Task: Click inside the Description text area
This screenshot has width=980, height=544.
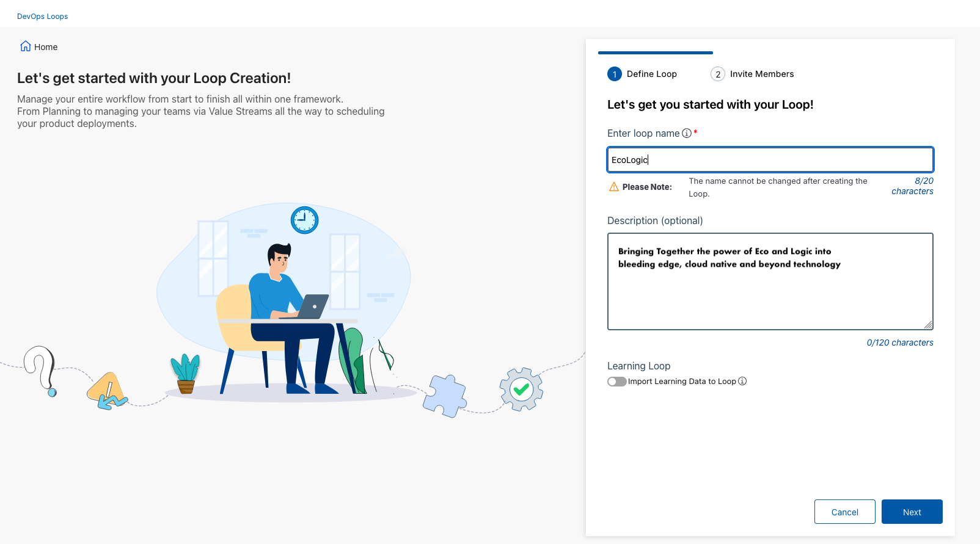Action: (770, 293)
